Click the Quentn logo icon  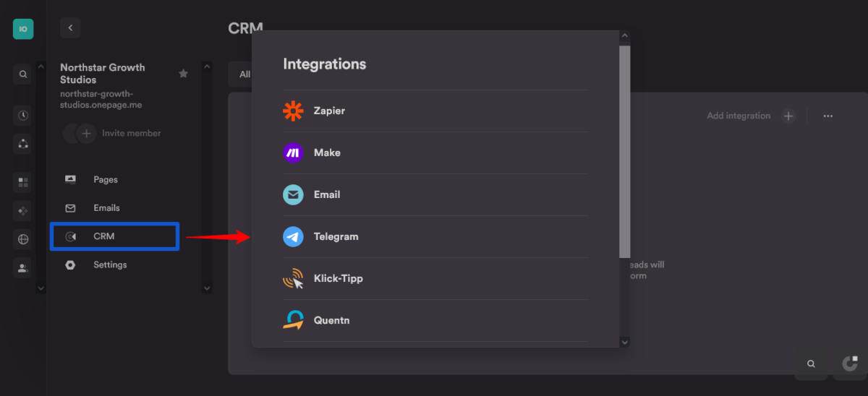pyautogui.click(x=293, y=321)
